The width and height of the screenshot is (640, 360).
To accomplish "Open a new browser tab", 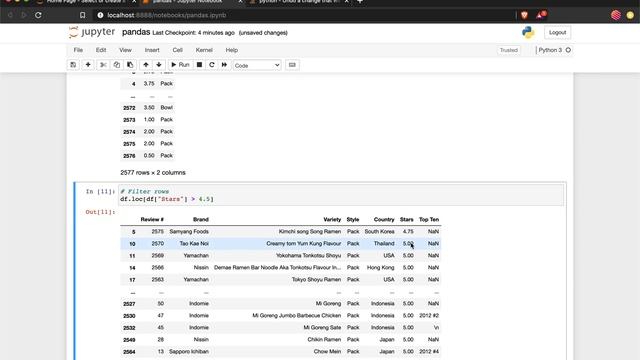I will (x=360, y=2).
